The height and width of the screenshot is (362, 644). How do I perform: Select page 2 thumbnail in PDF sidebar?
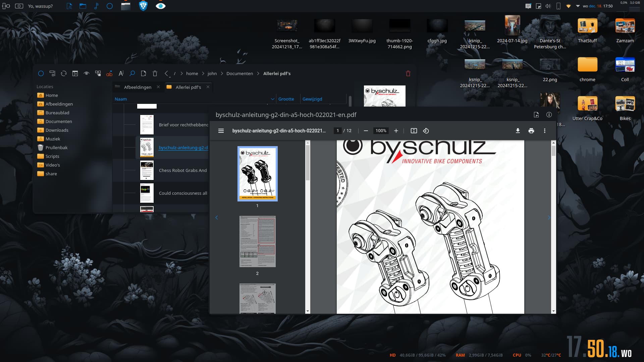(x=257, y=241)
